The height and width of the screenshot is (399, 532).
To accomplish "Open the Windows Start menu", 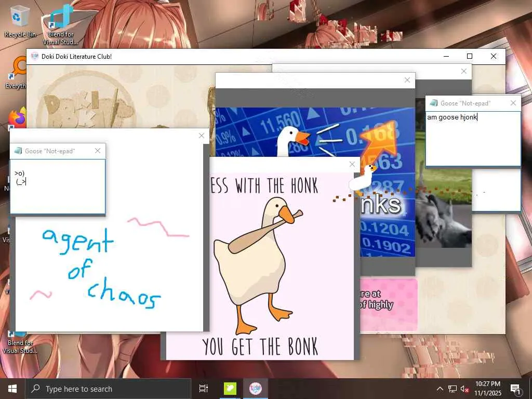I will tap(12, 389).
